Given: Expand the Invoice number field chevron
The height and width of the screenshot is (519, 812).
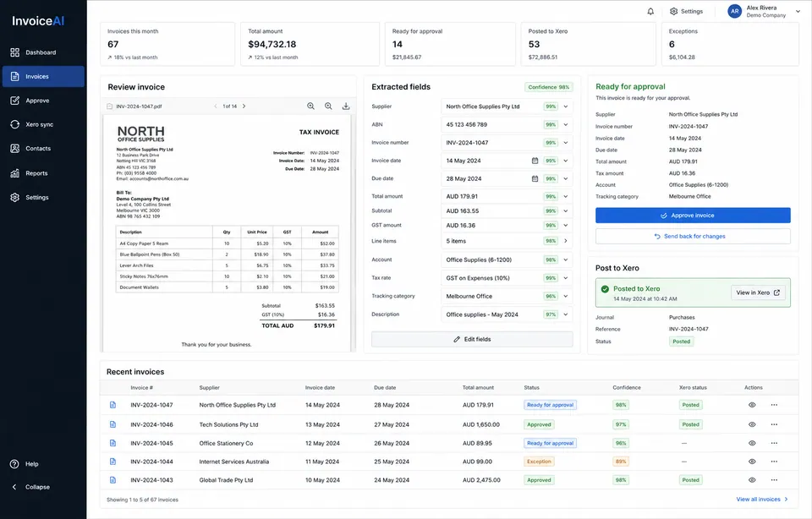Looking at the screenshot, I should [566, 143].
